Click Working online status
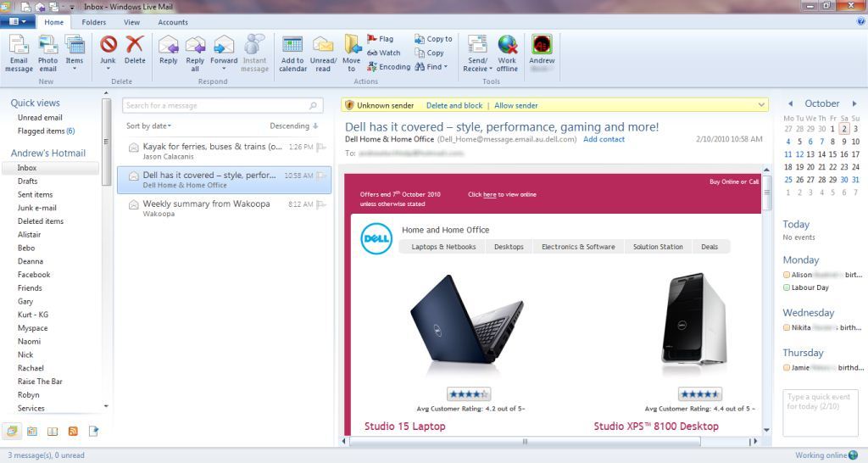Viewport: 868px width, 463px height. tap(826, 455)
